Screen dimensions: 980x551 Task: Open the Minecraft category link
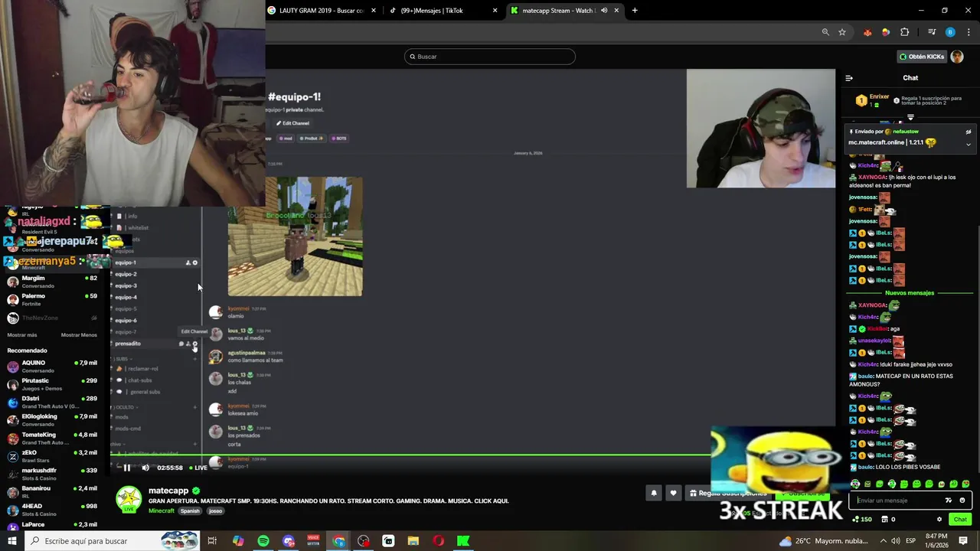[162, 511]
